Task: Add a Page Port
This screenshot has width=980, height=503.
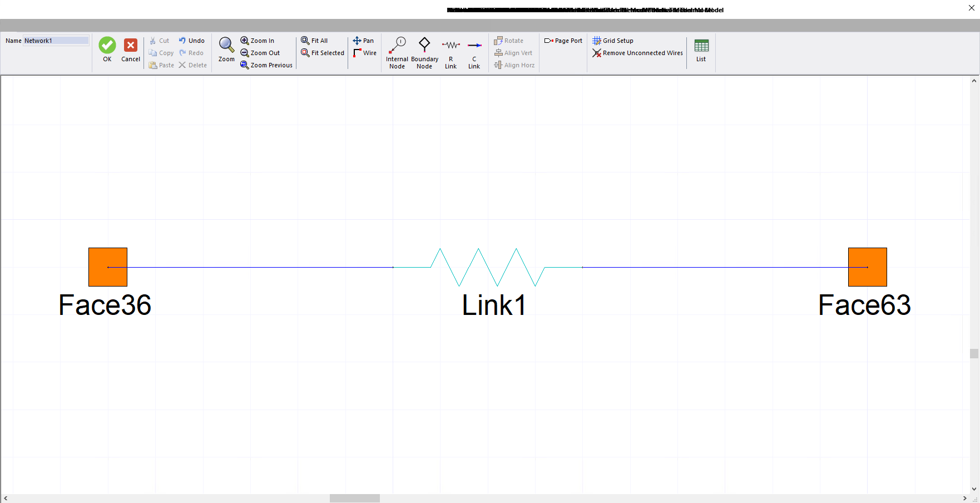Action: point(563,41)
